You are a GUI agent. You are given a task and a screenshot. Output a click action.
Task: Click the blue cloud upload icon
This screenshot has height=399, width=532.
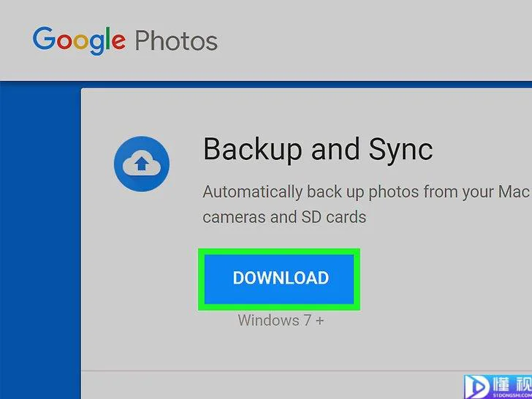(142, 164)
